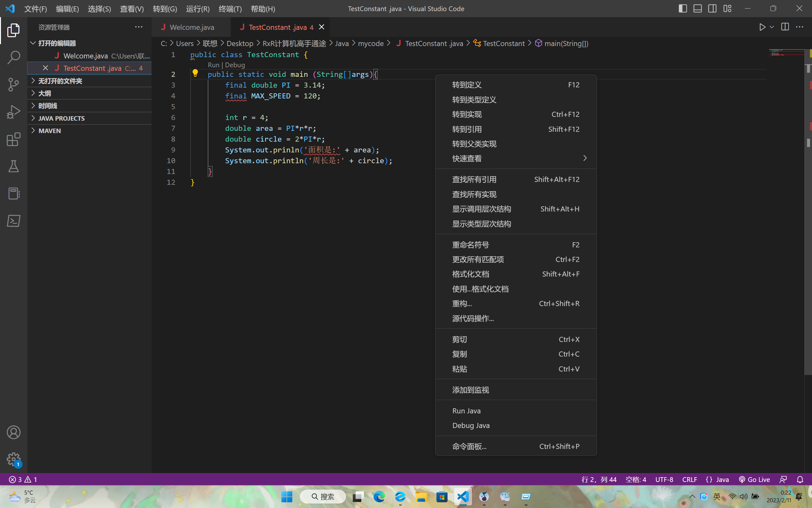The width and height of the screenshot is (812, 508).
Task: Open the run button dropdown arrow
Action: (x=771, y=27)
